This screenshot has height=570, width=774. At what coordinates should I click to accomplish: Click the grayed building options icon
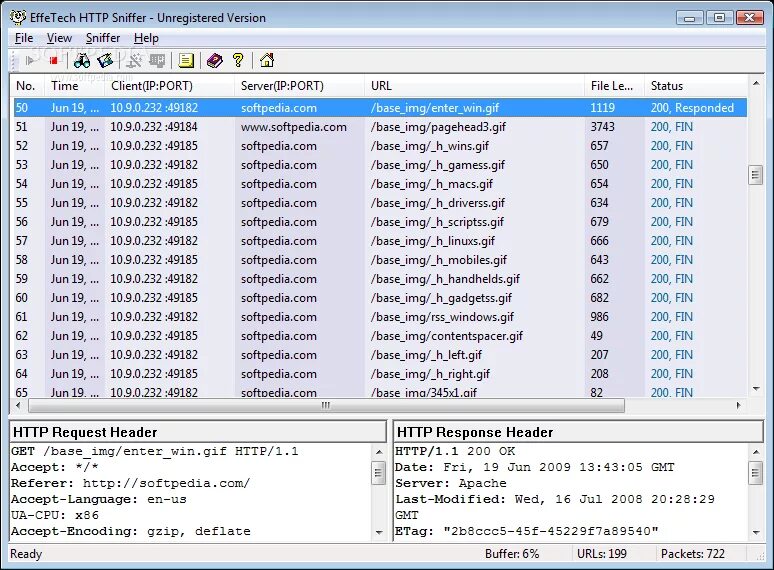pos(157,61)
